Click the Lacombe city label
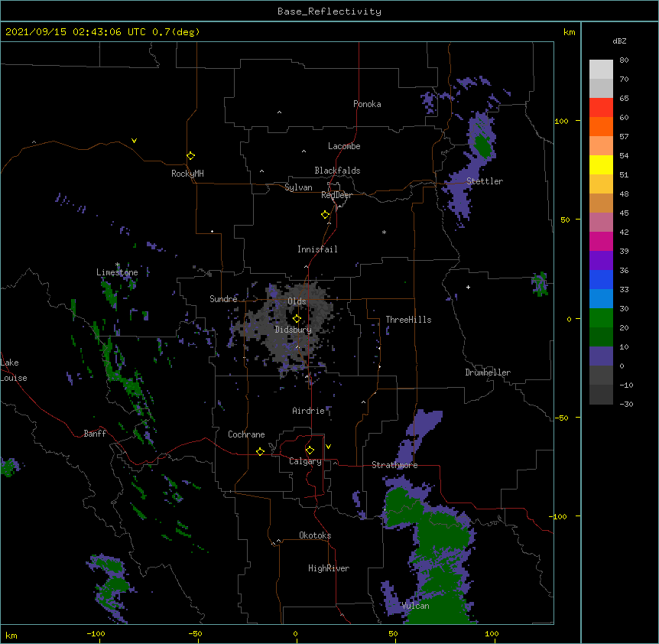 click(x=344, y=146)
